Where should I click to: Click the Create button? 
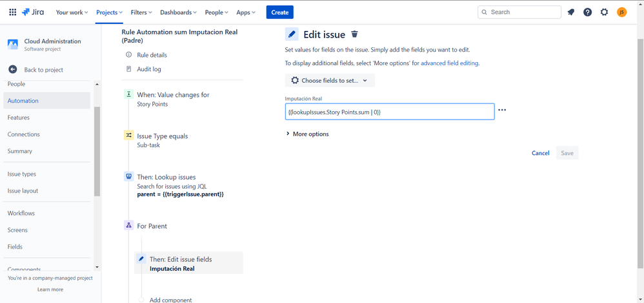click(x=279, y=12)
